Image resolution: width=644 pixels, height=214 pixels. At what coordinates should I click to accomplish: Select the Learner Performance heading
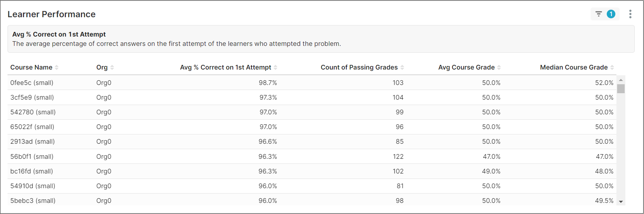tap(52, 14)
